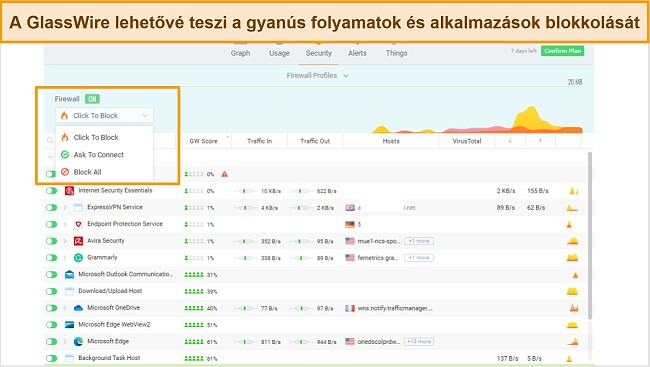Screen dimensions: 650x367
Task: Sort by Traffic In column
Action: point(260,141)
